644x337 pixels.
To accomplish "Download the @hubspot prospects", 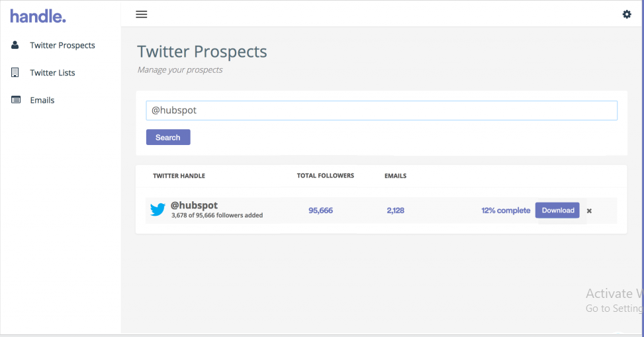I will tap(557, 210).
